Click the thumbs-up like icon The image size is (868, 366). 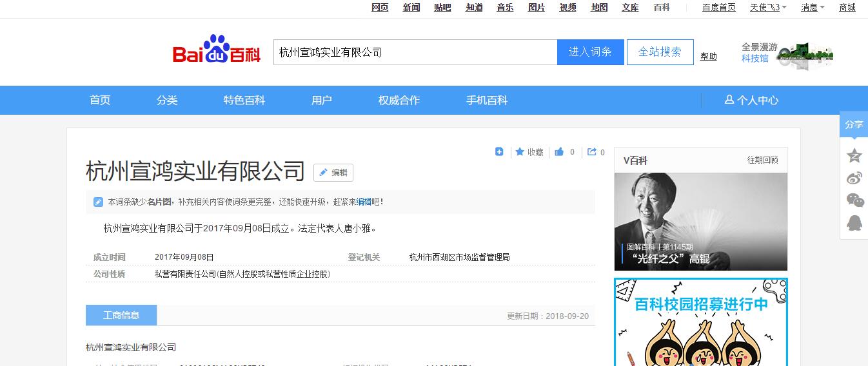[x=559, y=152]
